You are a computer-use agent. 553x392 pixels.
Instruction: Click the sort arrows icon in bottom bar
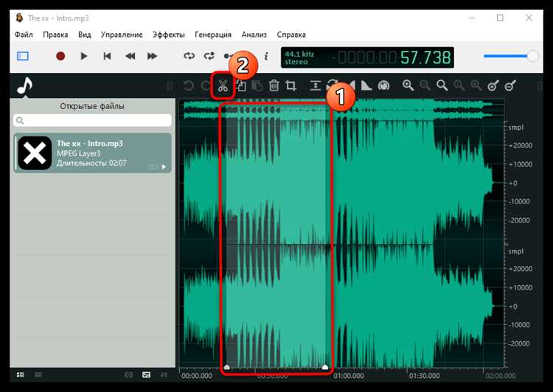click(x=164, y=375)
